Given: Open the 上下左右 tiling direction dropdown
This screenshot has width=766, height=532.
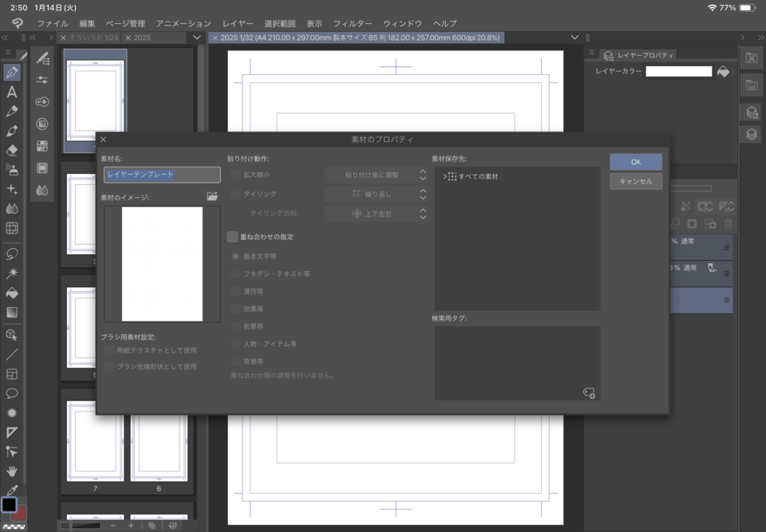Looking at the screenshot, I should [x=377, y=214].
